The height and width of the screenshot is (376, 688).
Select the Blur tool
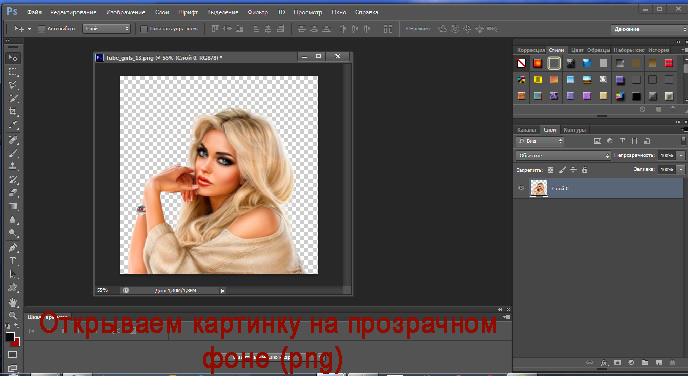13,220
